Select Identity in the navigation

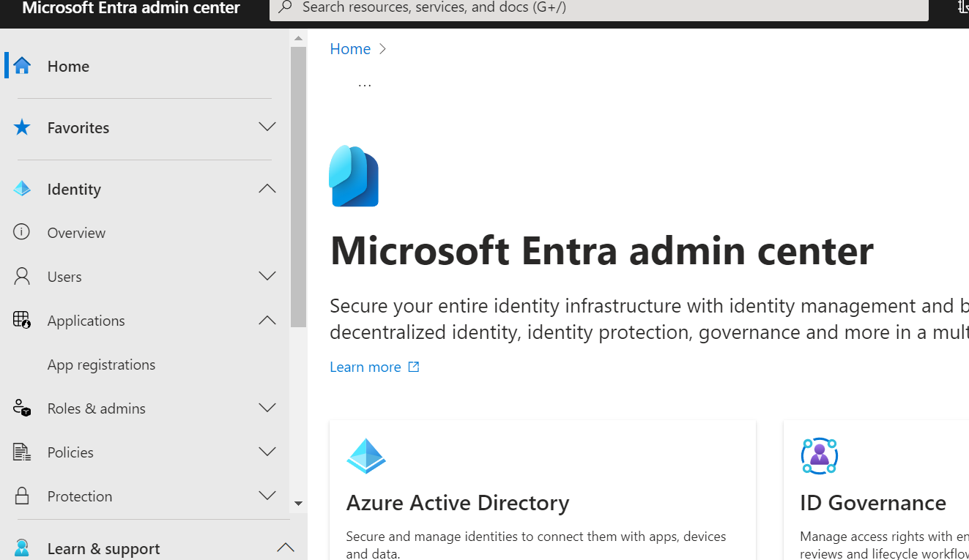[x=74, y=189]
